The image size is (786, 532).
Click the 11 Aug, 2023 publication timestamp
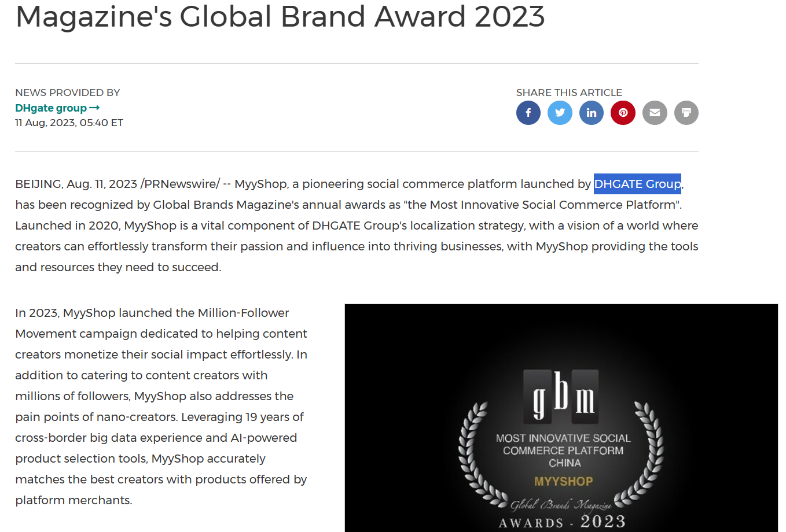click(69, 123)
